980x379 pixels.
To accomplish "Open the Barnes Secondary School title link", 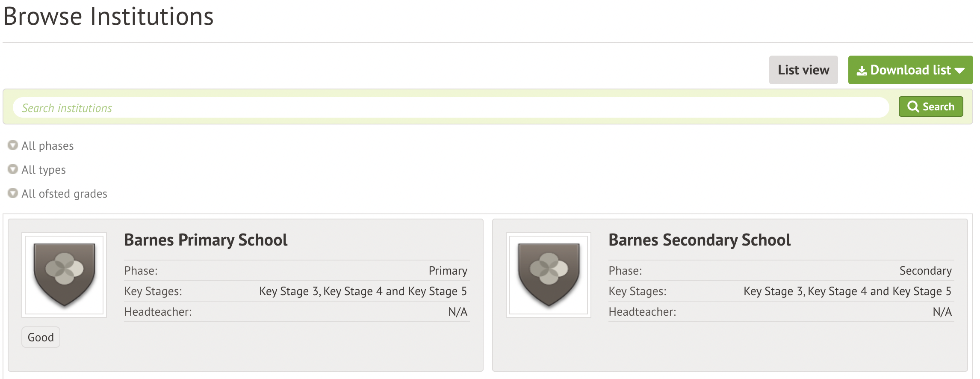I will coord(700,240).
